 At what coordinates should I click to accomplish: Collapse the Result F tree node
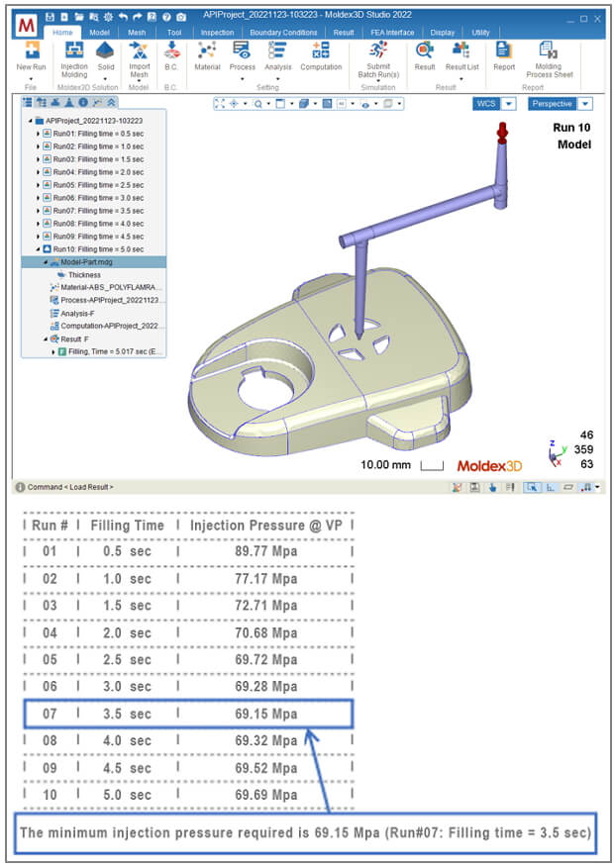coord(46,339)
